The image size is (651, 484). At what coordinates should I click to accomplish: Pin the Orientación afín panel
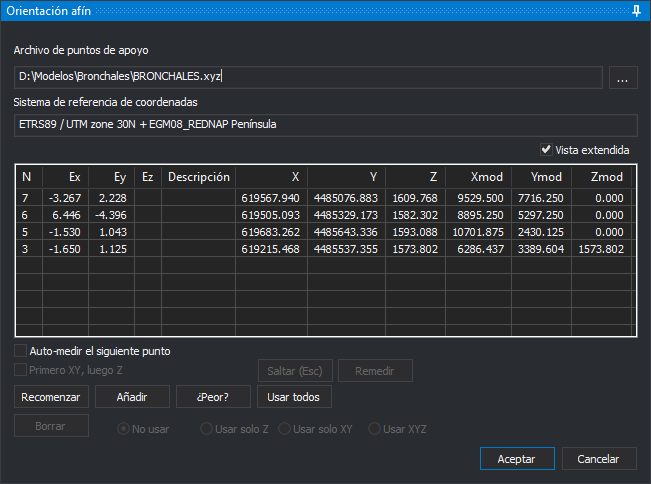click(636, 11)
